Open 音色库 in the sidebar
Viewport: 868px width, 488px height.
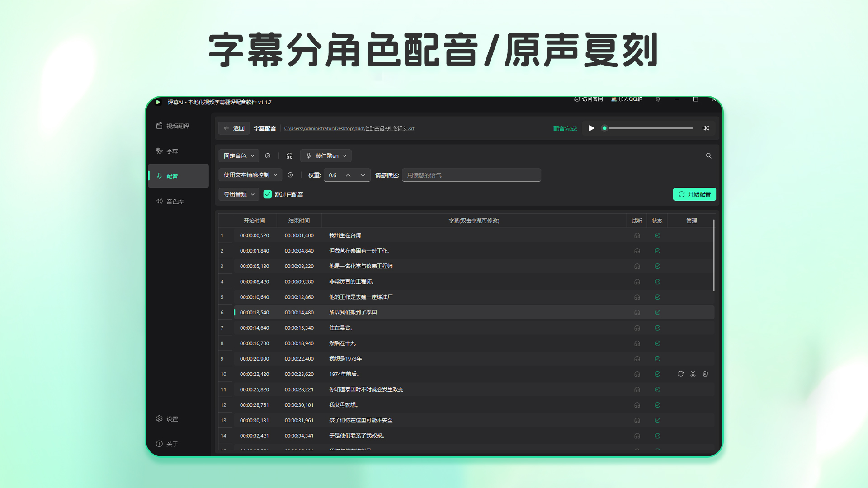point(178,202)
